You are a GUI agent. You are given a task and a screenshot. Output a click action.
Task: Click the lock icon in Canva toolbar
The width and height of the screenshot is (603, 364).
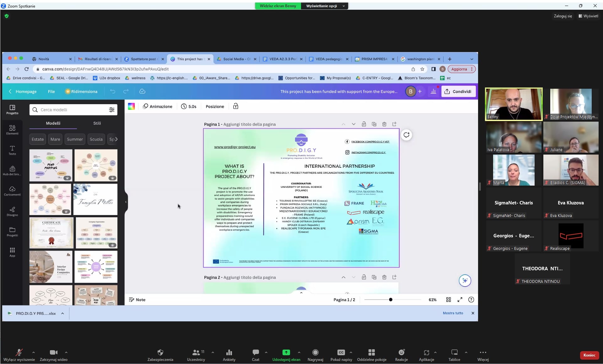(236, 106)
